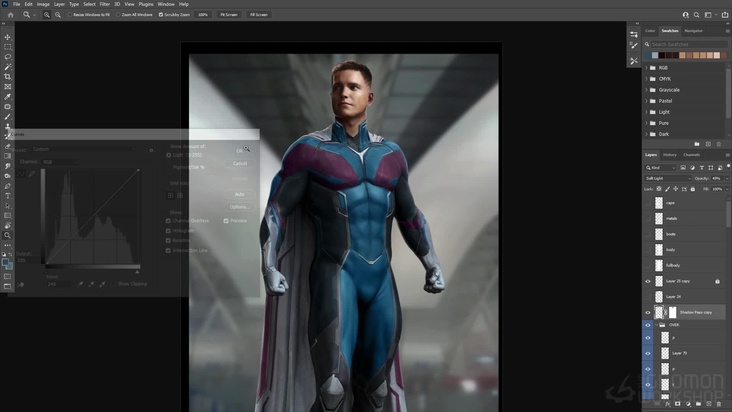
Task: Open the Properties panel icon
Action: pyautogui.click(x=633, y=34)
